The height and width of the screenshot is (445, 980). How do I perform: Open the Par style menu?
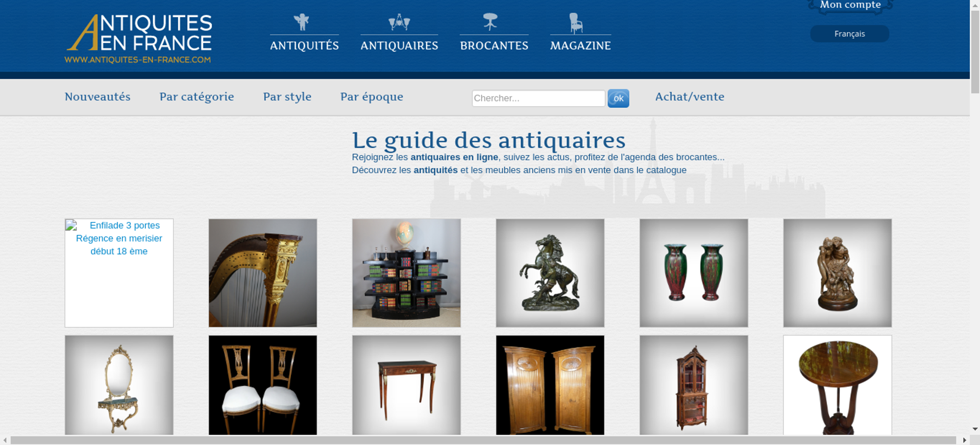click(287, 97)
